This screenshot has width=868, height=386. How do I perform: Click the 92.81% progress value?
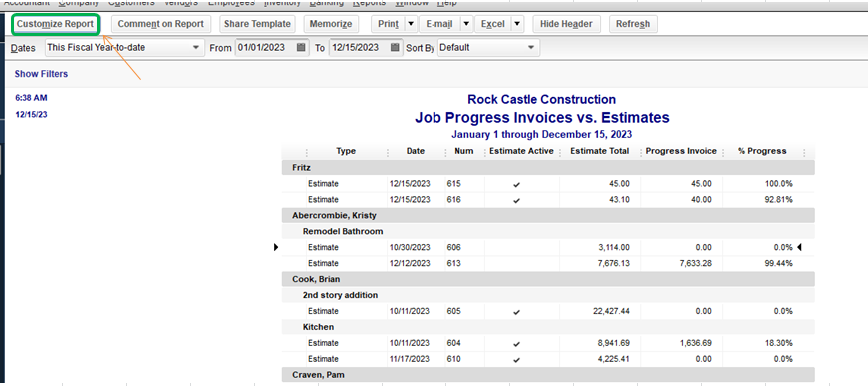[x=780, y=200]
